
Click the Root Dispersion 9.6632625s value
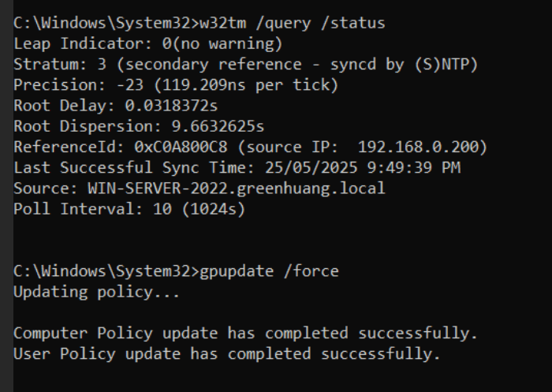coord(218,126)
